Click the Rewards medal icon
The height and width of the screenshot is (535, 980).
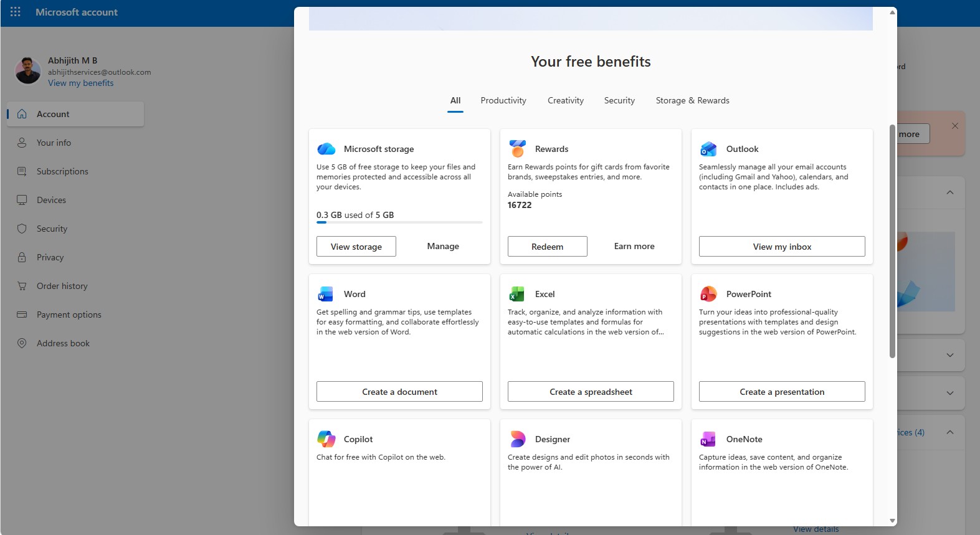click(517, 148)
